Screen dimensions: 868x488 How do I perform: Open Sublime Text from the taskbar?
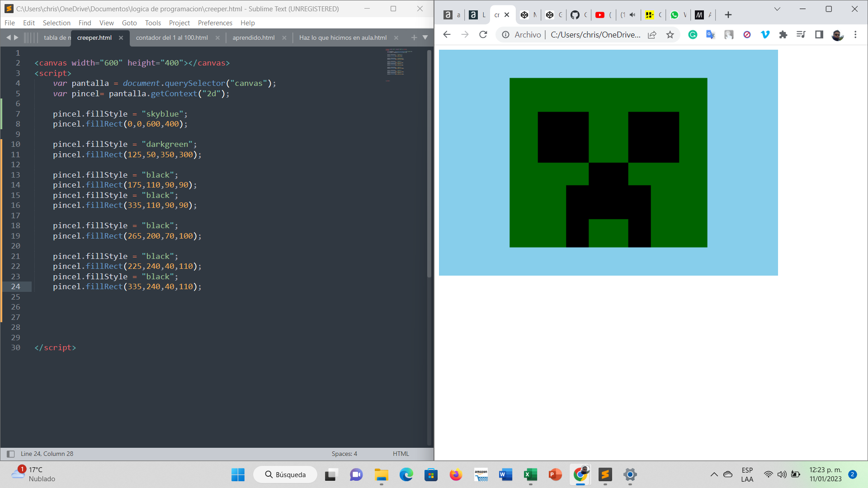pyautogui.click(x=605, y=475)
